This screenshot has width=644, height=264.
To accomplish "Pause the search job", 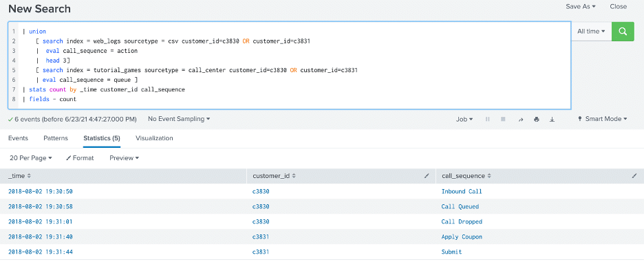I will [x=488, y=119].
